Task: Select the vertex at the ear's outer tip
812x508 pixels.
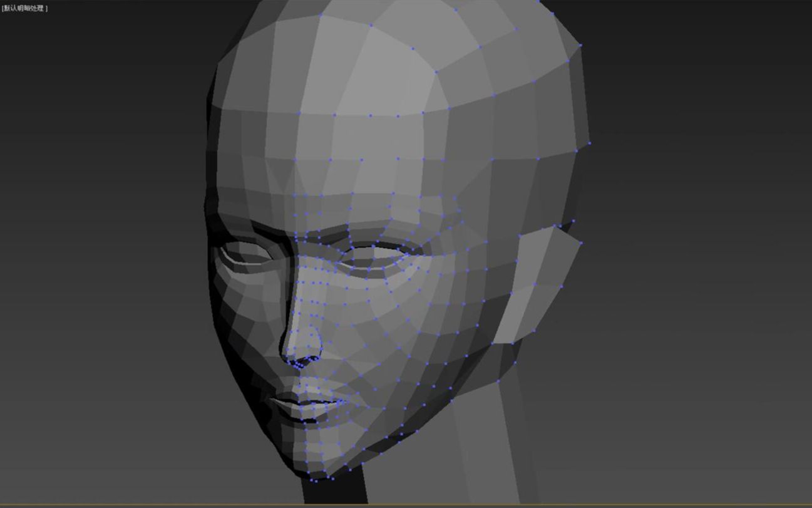Action: (x=581, y=242)
